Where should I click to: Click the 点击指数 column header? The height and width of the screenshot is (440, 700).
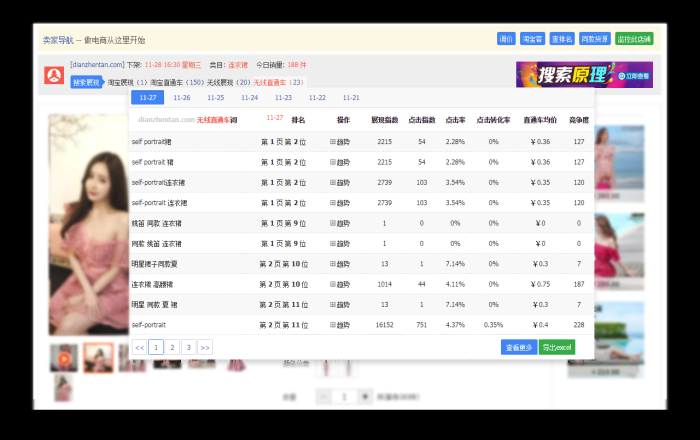click(x=421, y=120)
